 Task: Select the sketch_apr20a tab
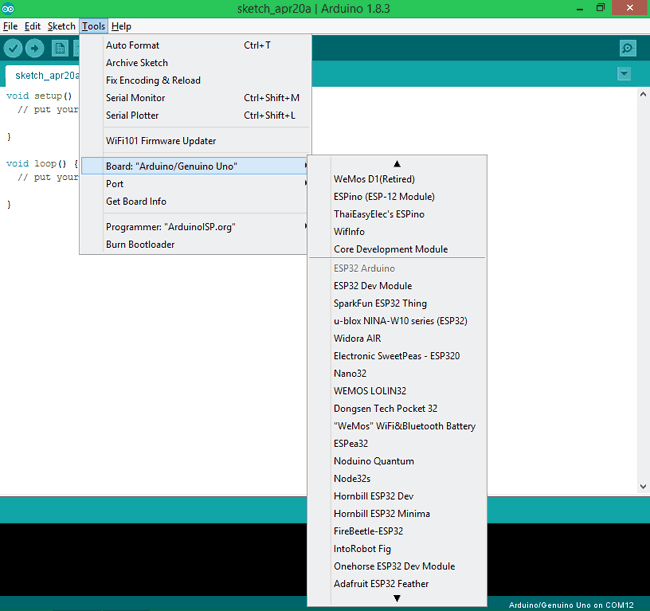[x=43, y=75]
